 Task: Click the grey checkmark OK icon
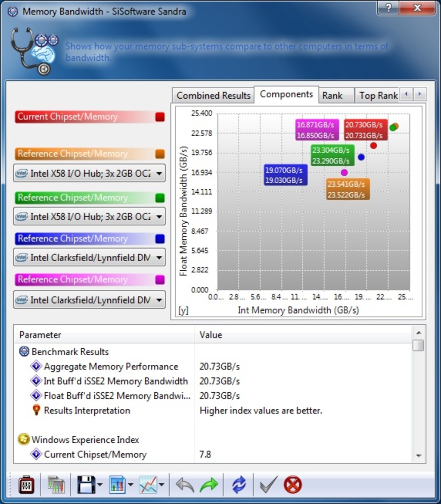(268, 485)
